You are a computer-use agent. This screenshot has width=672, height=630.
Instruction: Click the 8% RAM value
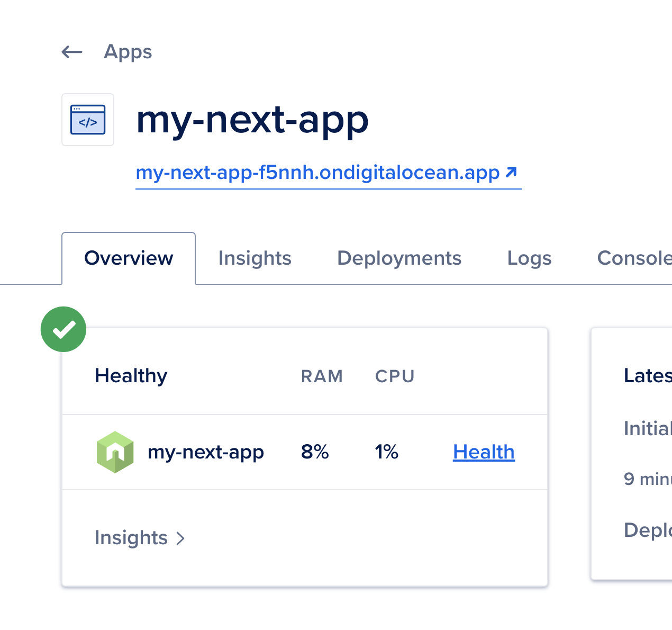click(315, 452)
